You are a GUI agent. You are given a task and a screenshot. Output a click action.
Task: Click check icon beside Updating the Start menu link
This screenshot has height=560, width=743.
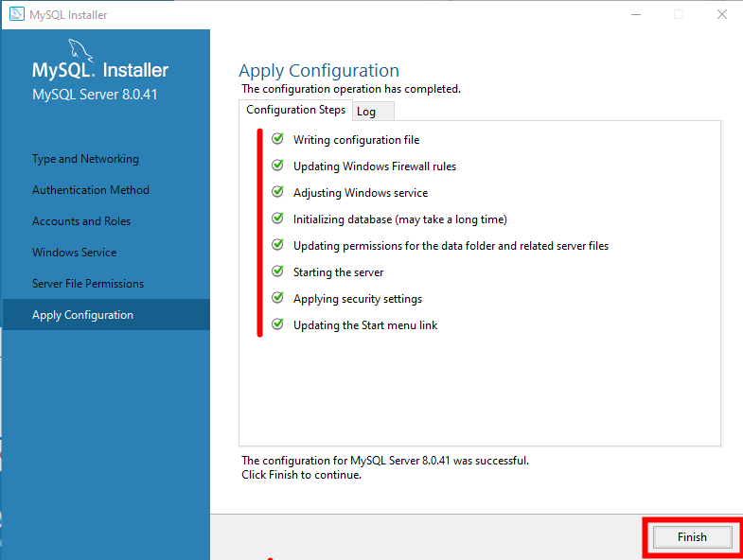pos(277,324)
